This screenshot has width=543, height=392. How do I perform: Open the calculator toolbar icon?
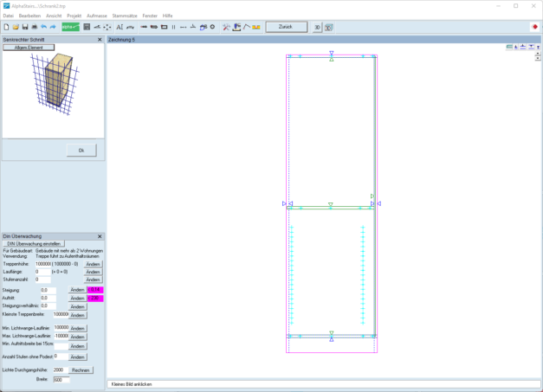pyautogui.click(x=87, y=27)
